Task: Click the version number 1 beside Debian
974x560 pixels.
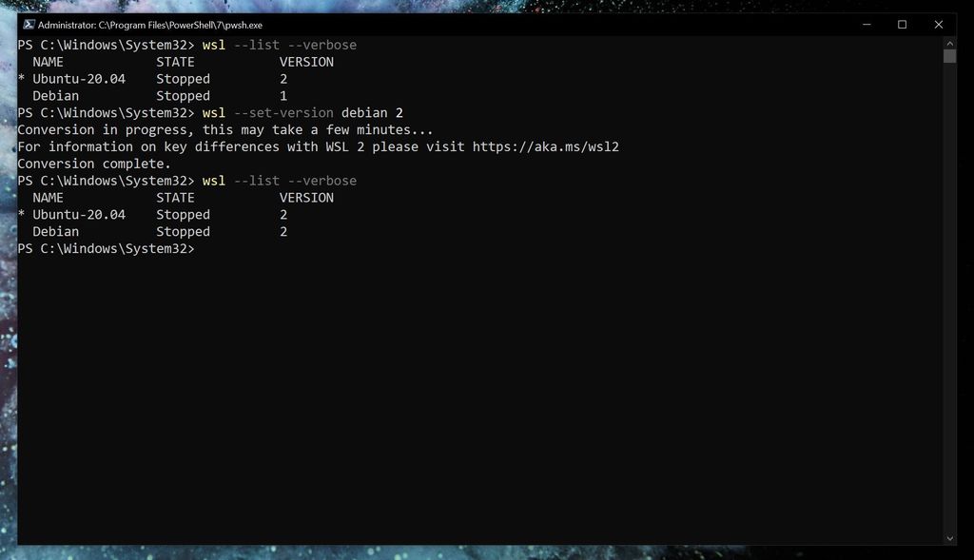Action: [282, 95]
